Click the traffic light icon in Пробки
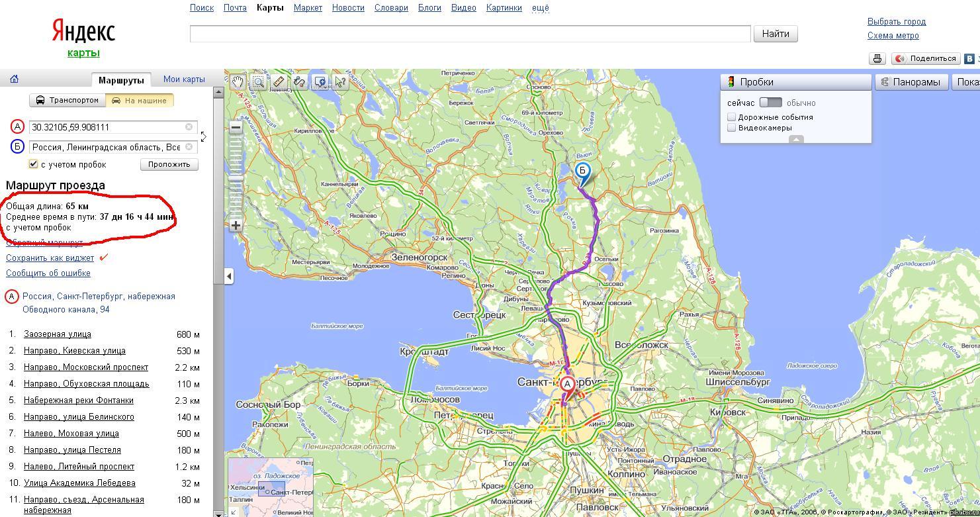980x517 pixels. tap(731, 82)
